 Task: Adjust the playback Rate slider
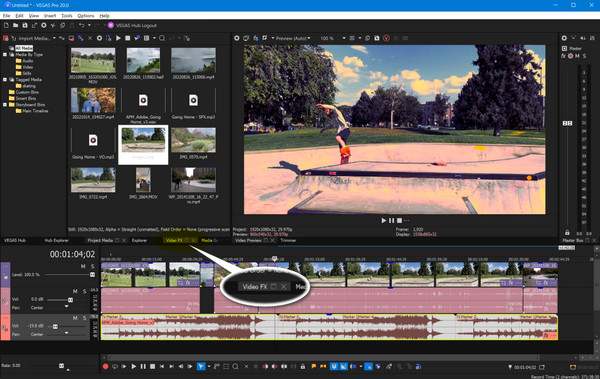click(61, 366)
